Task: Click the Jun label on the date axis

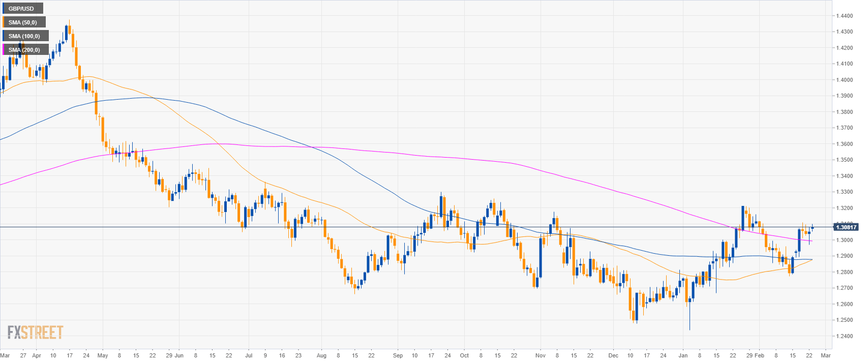Action: [x=179, y=356]
